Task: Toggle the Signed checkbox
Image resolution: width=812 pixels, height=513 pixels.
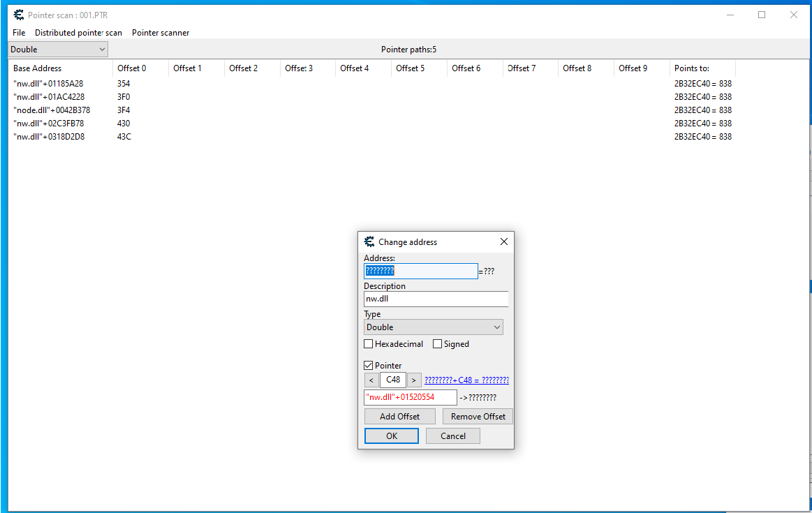Action: click(x=438, y=344)
